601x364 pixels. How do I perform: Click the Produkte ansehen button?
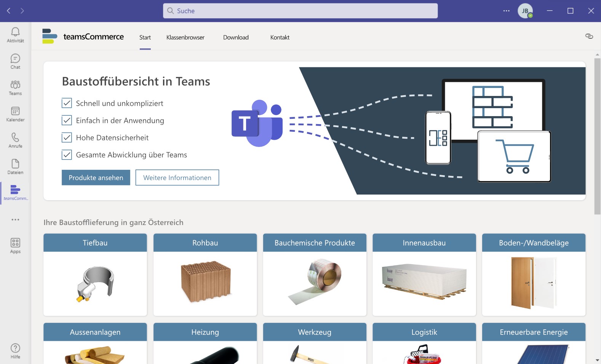pyautogui.click(x=96, y=178)
